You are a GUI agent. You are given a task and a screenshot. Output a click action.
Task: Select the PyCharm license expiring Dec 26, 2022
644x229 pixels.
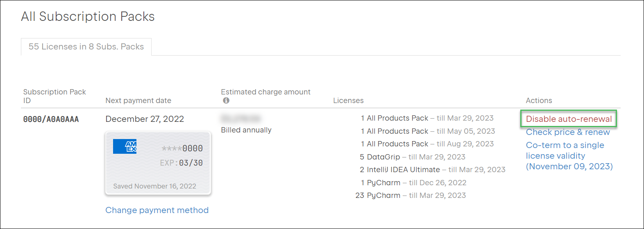tap(413, 183)
